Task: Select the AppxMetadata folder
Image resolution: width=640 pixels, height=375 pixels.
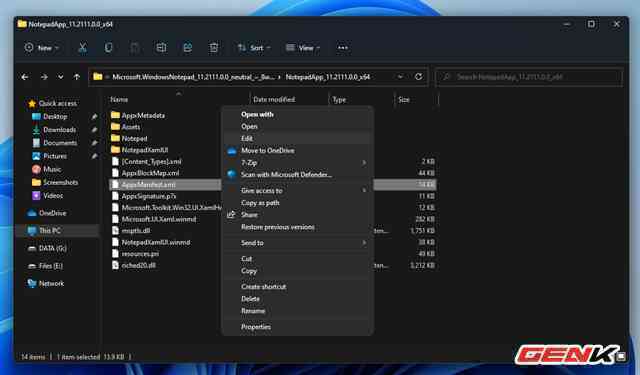Action: [x=143, y=115]
